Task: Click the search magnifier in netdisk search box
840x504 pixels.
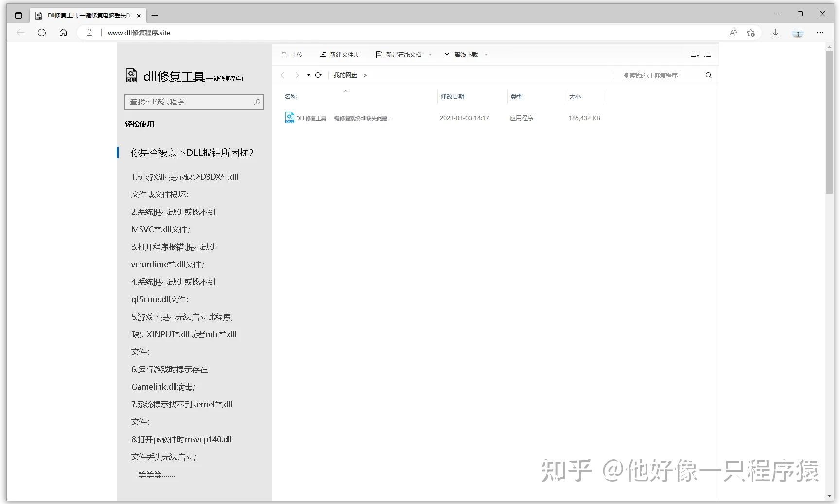Action: [x=708, y=75]
